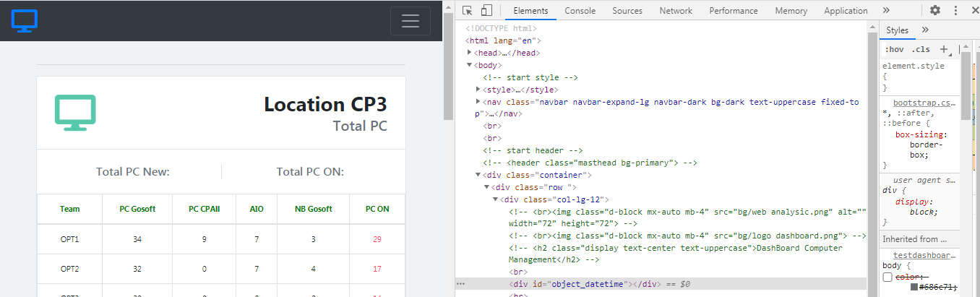Collapse the div col-lg-12 node
The height and width of the screenshot is (297, 980).
tap(495, 199)
